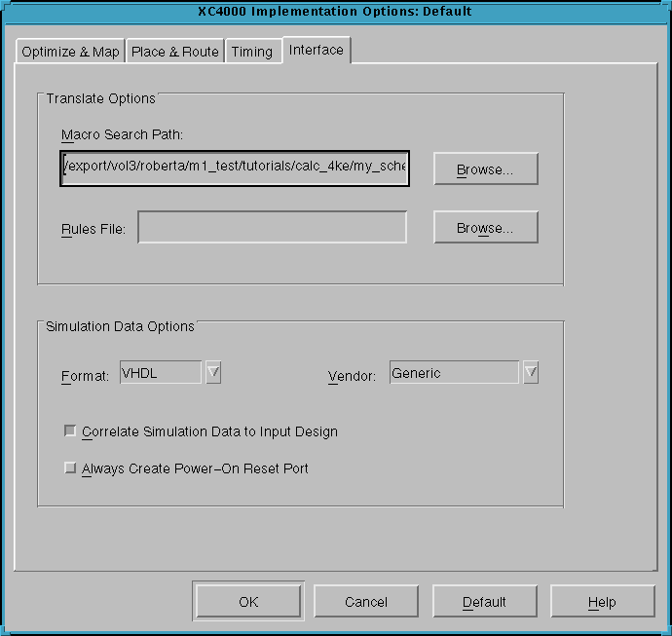Viewport: 672px width, 636px height.
Task: Toggle Correlate Simulation Data to Input Design
Action: click(70, 430)
